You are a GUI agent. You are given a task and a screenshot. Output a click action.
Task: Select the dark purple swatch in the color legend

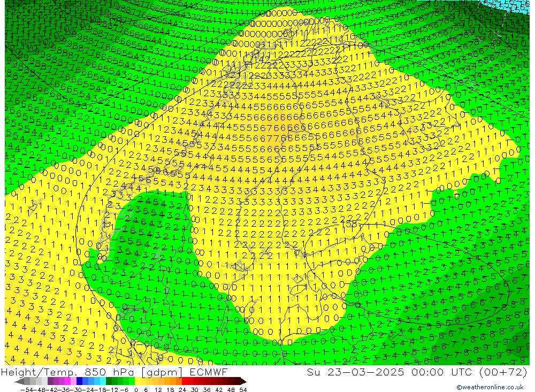click(x=50, y=381)
